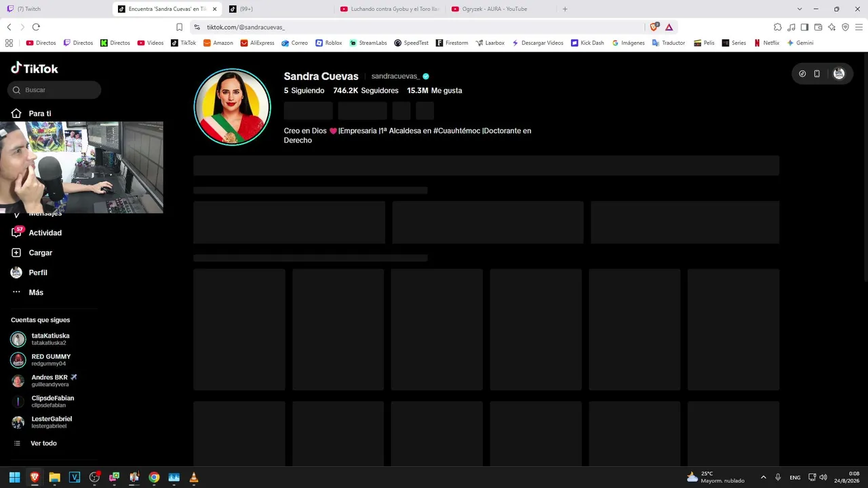Open the Brave Rewards triangle icon

669,27
